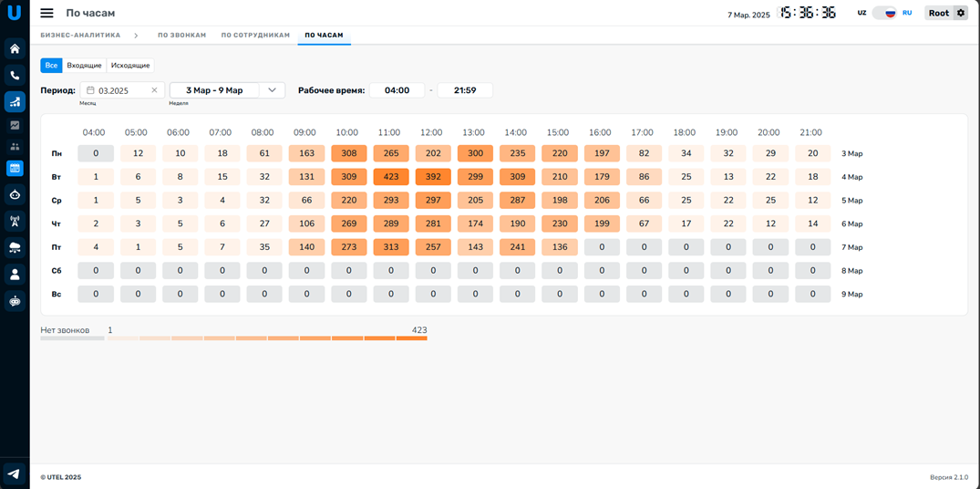This screenshot has width=980, height=489.
Task: Open the phone calls section in sidebar
Action: [15, 76]
